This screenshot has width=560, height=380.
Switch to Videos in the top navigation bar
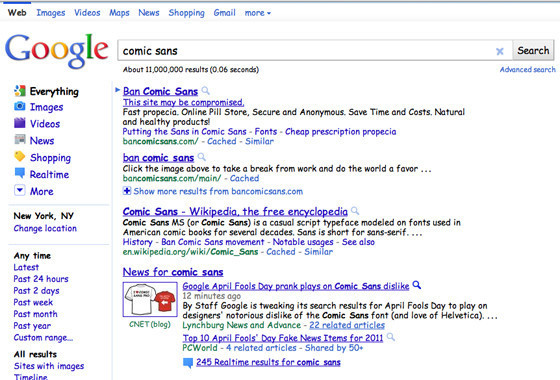coord(87,13)
